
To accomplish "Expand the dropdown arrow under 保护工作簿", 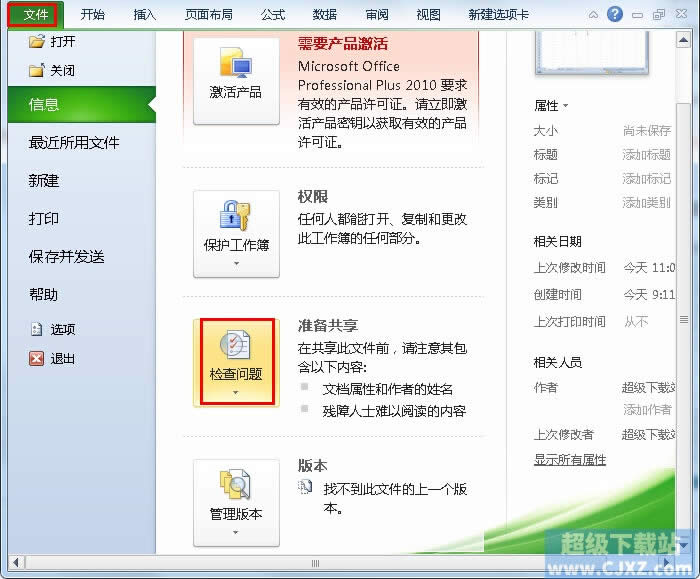I will point(236,263).
